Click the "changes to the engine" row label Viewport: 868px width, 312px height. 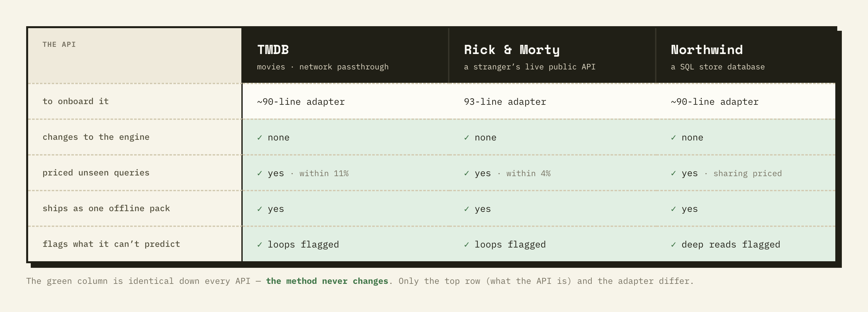click(96, 137)
